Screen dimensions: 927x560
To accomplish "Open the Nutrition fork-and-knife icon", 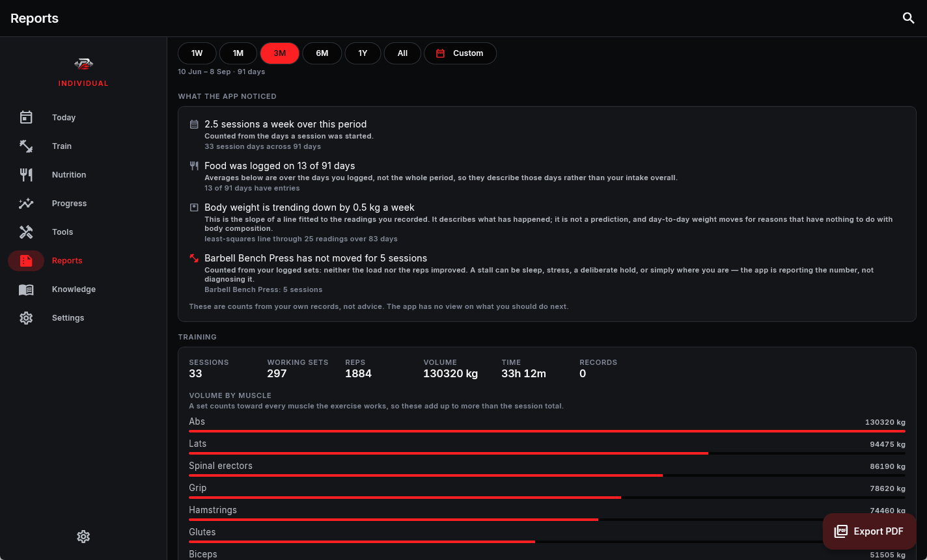I will coord(26,174).
